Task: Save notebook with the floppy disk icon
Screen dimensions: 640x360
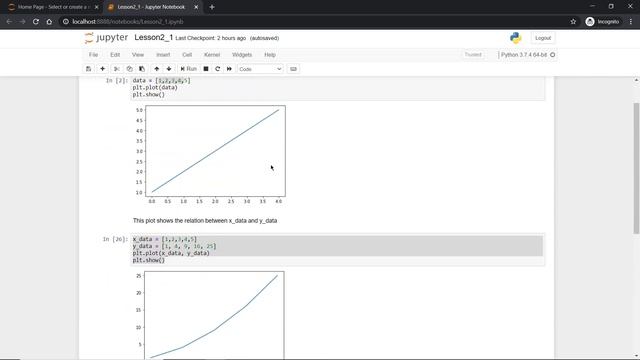Action: click(x=89, y=69)
